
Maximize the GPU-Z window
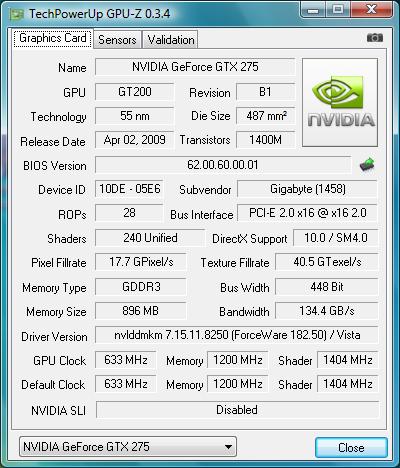click(x=337, y=10)
